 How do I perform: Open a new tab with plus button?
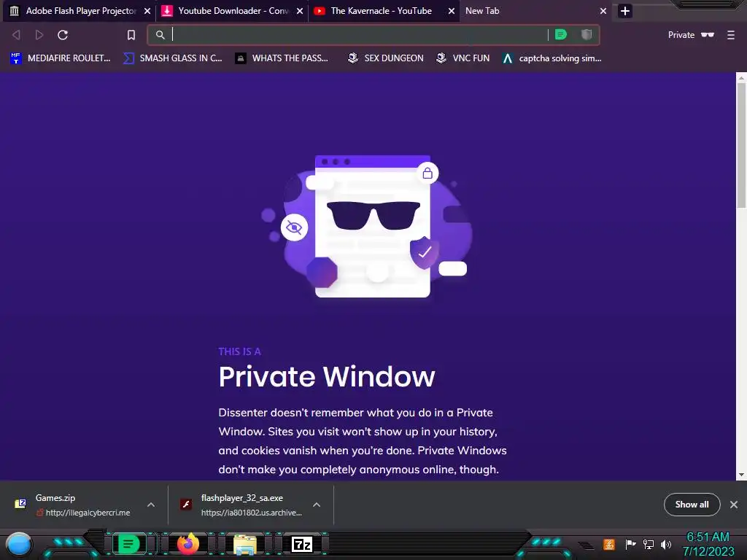pyautogui.click(x=625, y=10)
